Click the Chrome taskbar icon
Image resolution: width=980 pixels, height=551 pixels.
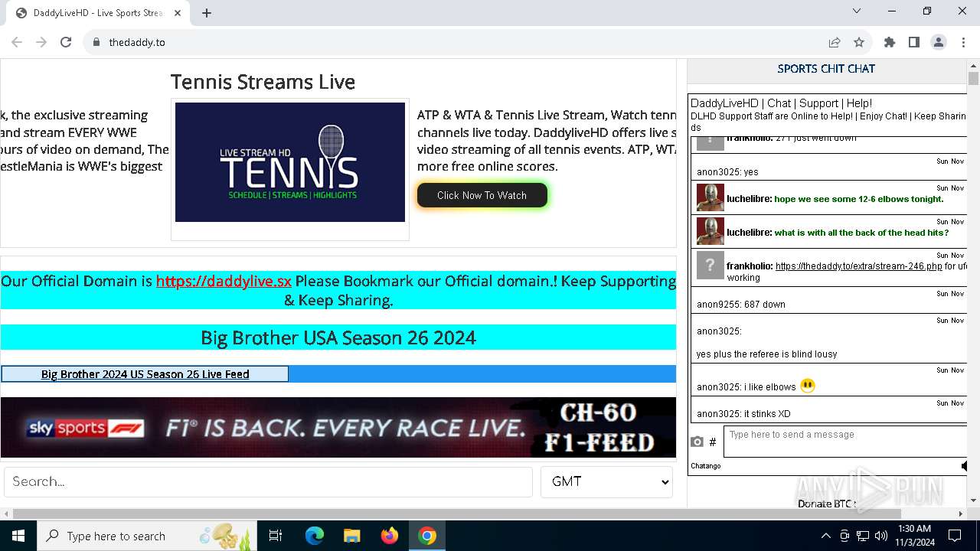click(x=427, y=536)
